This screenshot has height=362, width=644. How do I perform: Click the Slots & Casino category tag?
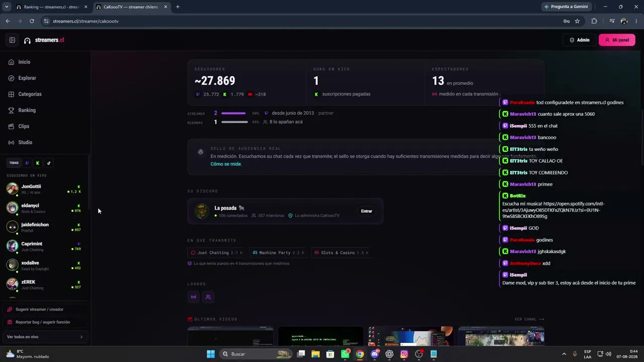[341, 253]
